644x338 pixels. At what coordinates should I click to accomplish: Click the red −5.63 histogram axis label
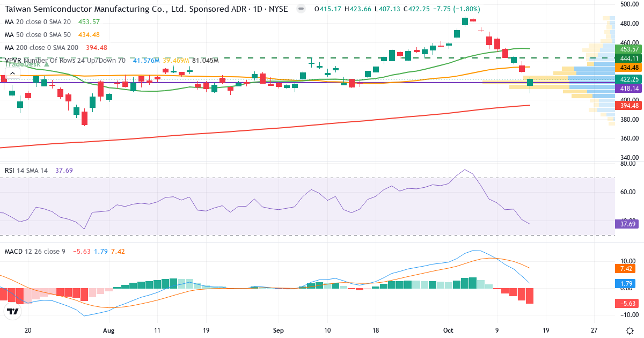coord(627,303)
